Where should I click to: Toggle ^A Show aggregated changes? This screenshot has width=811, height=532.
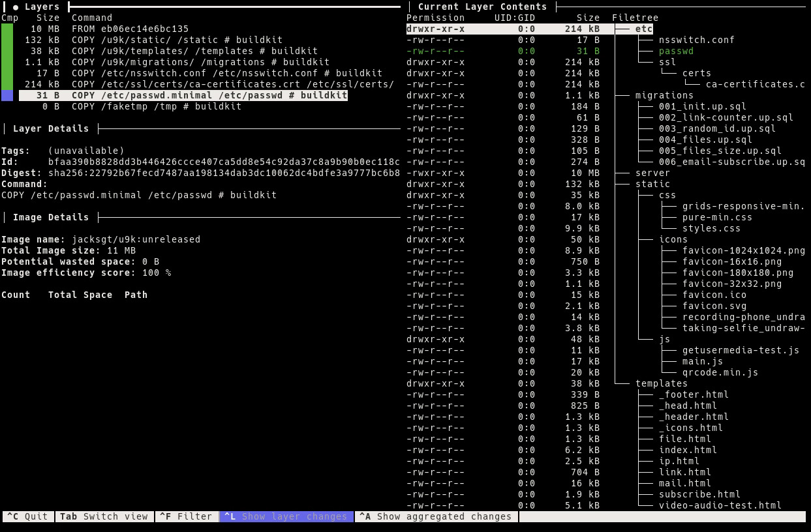click(x=436, y=516)
